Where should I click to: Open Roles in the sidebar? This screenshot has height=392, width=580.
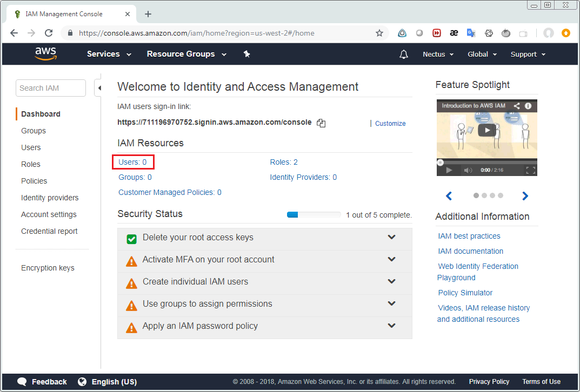(31, 164)
